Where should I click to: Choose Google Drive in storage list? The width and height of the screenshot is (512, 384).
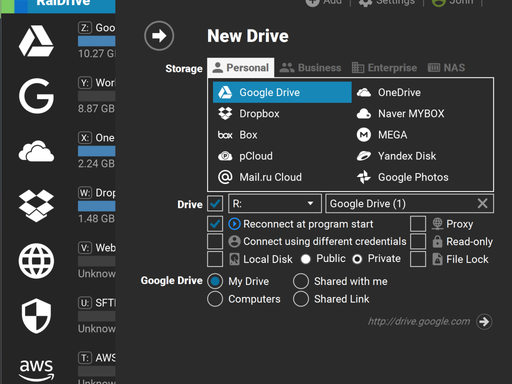tap(282, 92)
